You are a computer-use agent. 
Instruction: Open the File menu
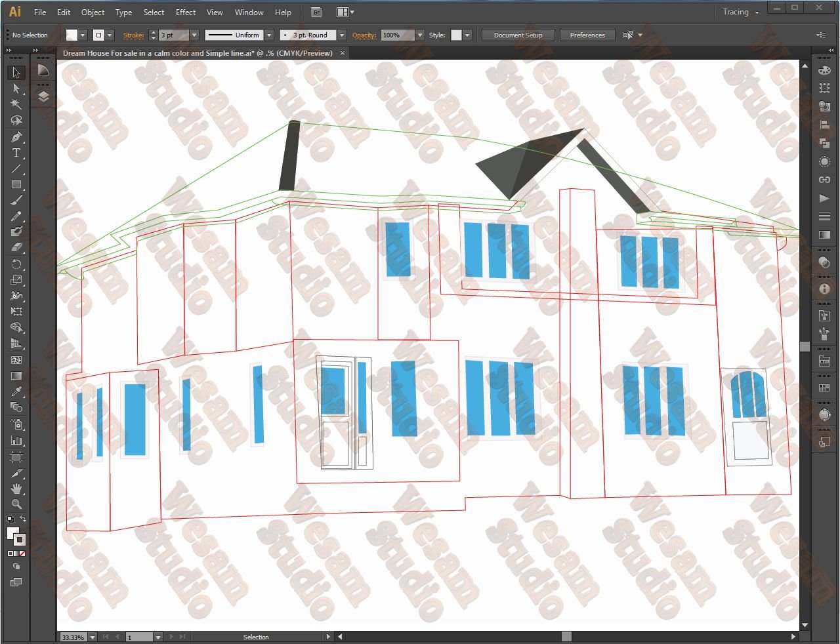(x=40, y=12)
